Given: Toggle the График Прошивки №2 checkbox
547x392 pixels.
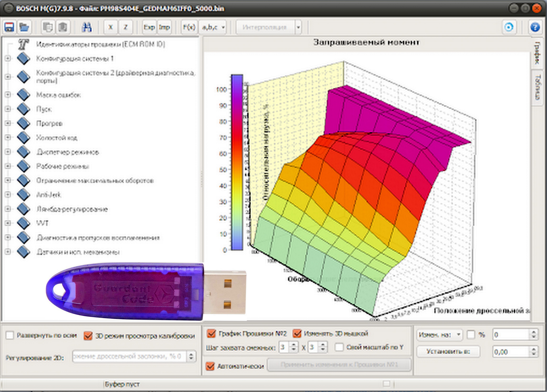Looking at the screenshot, I should [x=211, y=334].
